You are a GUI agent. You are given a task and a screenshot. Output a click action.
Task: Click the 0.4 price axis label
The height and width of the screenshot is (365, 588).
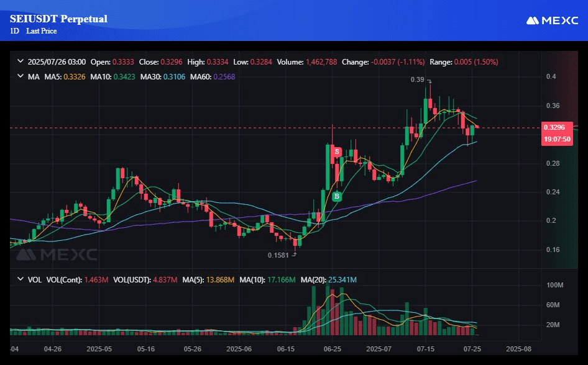(551, 77)
